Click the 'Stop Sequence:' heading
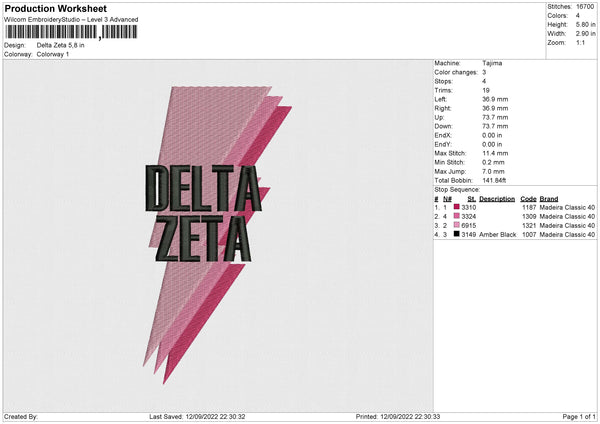The image size is (600, 424). 457,190
